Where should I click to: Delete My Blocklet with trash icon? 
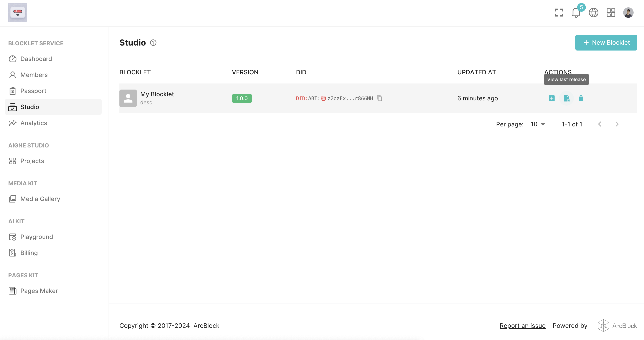pyautogui.click(x=581, y=98)
